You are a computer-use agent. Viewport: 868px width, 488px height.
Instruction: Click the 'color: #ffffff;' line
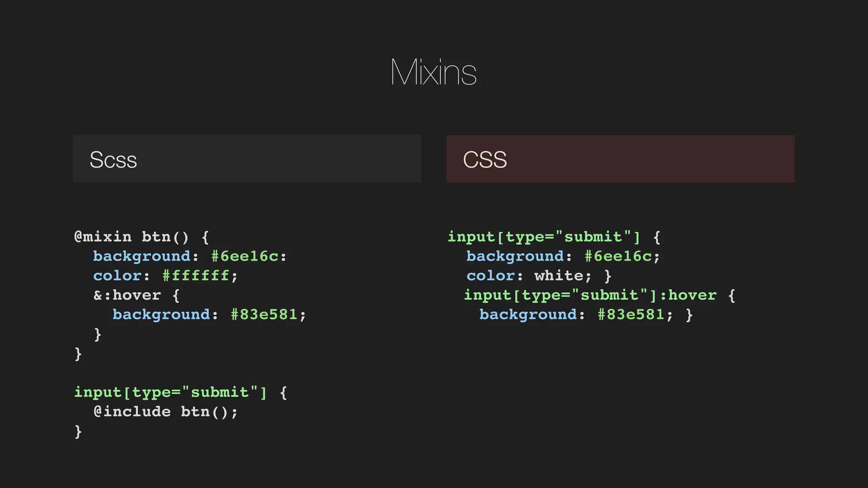(x=166, y=276)
